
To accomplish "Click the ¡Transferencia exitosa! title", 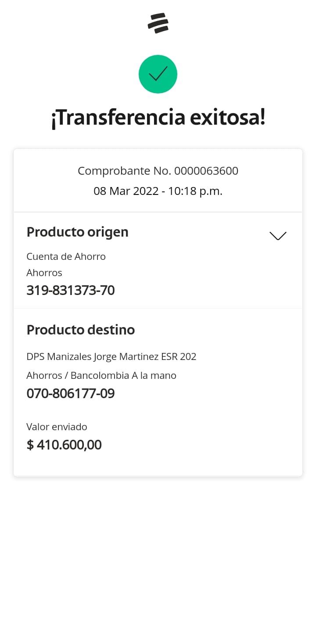I will [158, 118].
